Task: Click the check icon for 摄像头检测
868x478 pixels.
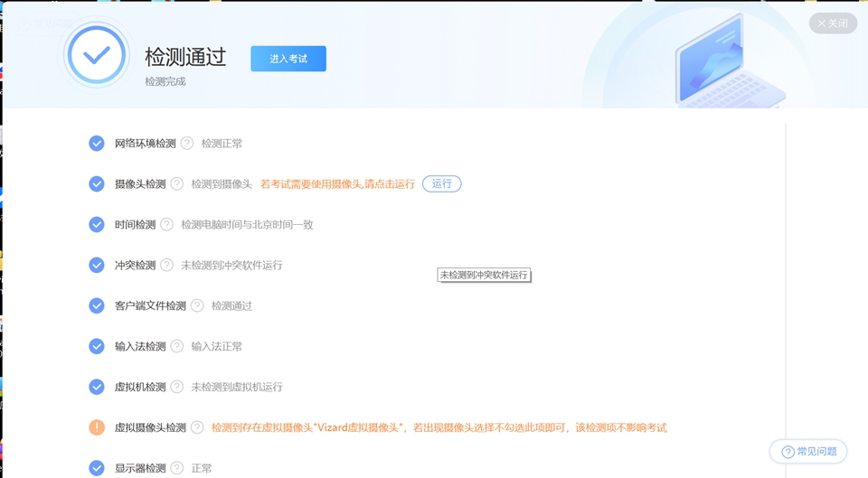Action: [x=97, y=183]
